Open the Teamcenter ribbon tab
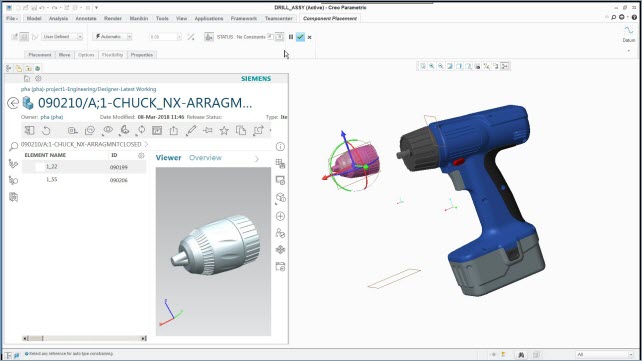The image size is (642, 361). click(x=278, y=18)
